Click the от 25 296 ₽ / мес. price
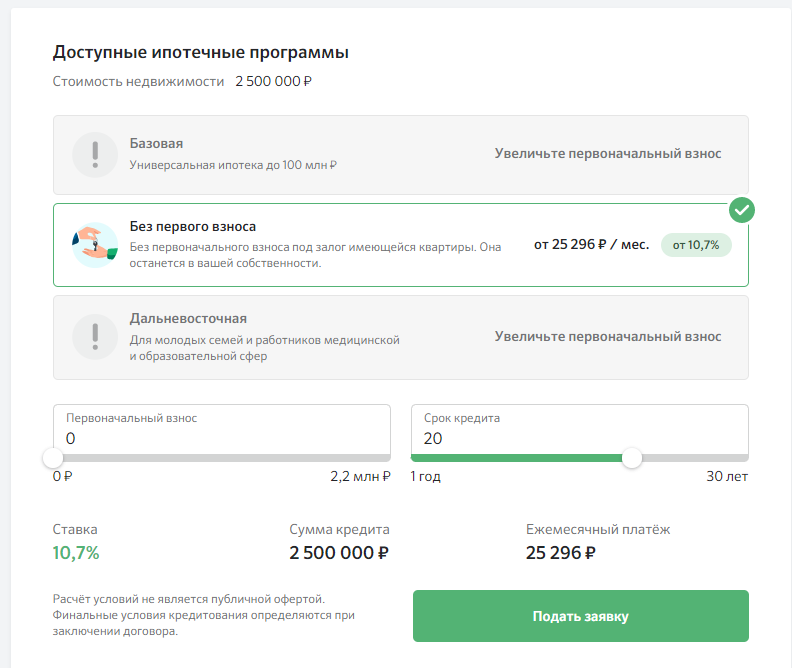This screenshot has width=792, height=668. [x=591, y=245]
